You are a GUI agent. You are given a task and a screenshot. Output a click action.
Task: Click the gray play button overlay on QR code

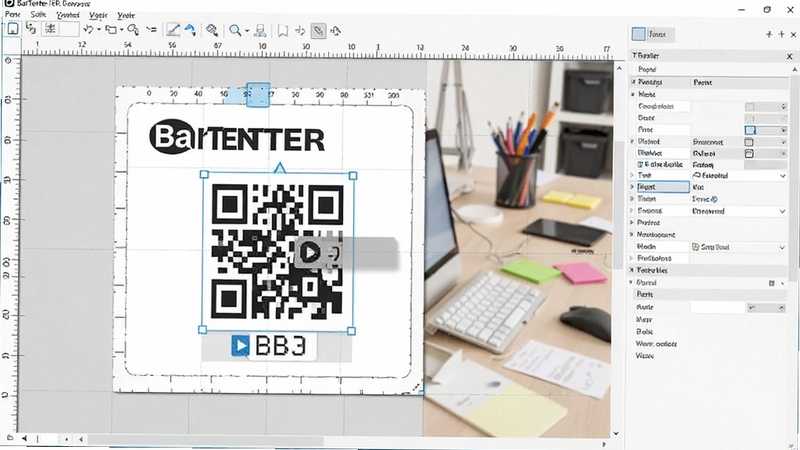pos(310,252)
